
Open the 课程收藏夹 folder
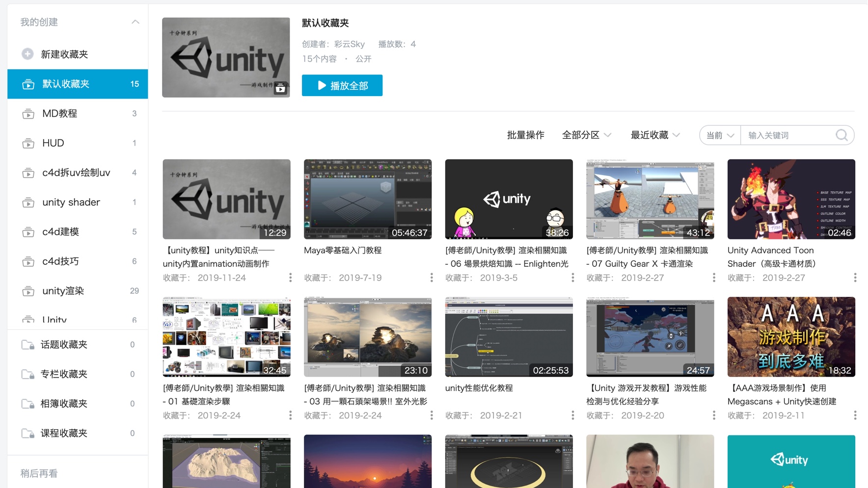click(x=78, y=433)
